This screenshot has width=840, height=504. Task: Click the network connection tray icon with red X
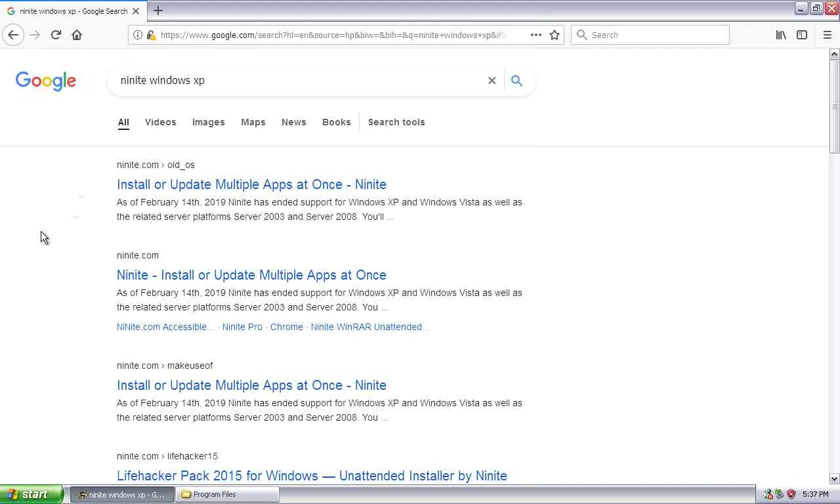click(x=768, y=494)
